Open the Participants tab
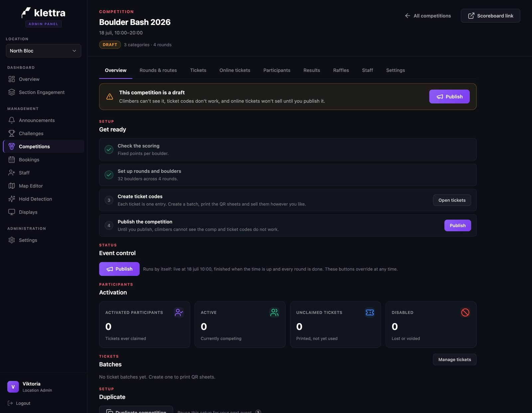The height and width of the screenshot is (413, 532). click(277, 70)
